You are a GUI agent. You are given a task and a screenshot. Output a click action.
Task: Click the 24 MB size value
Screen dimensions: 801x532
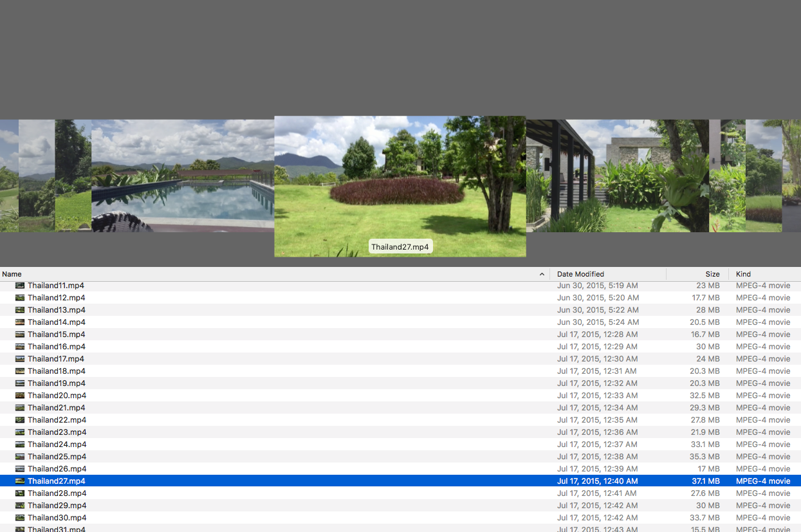point(708,359)
